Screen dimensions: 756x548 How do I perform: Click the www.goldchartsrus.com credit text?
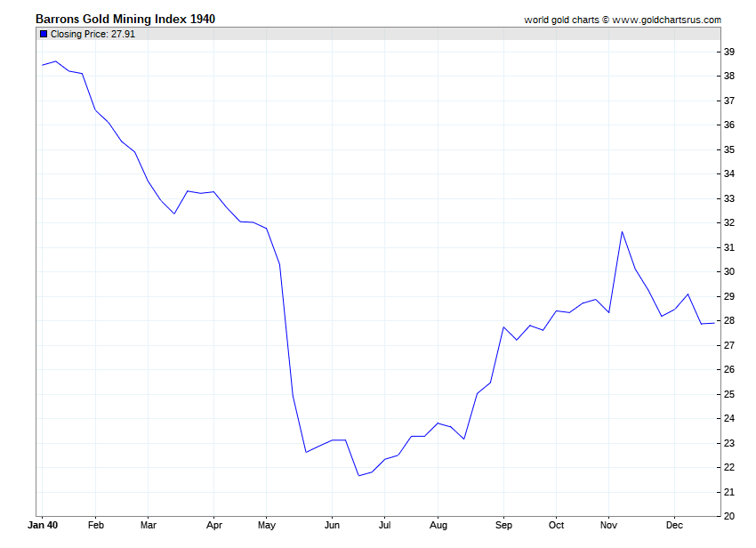click(667, 20)
